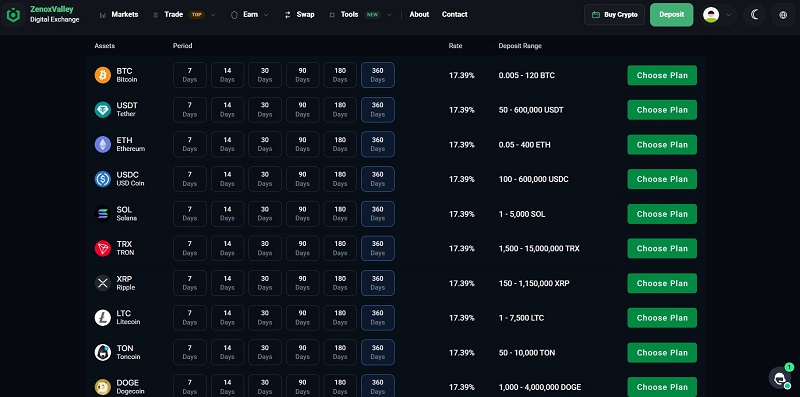Click the '50 - 600,000 USDT' range text
The width and height of the screenshot is (800, 397).
pos(531,110)
